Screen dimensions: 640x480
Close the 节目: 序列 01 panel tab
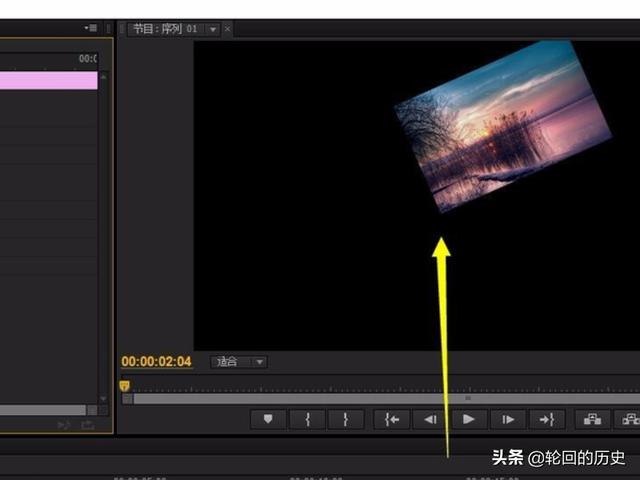[x=227, y=29]
